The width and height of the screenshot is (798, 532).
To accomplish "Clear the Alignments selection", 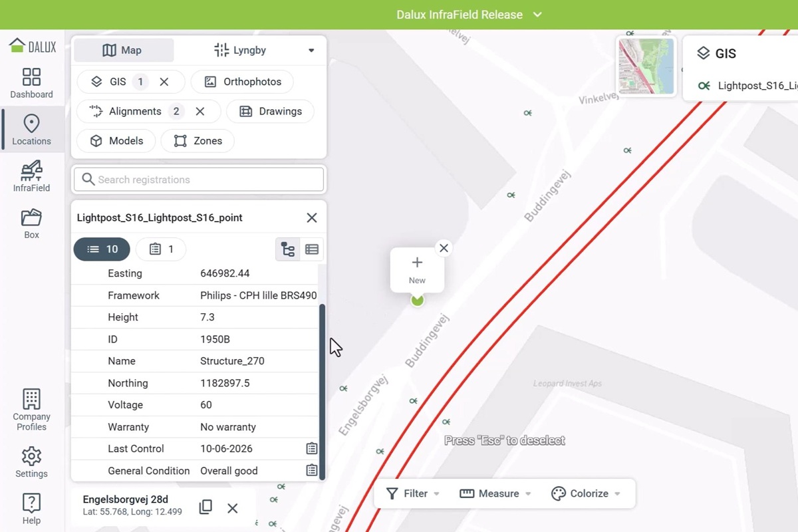I will 200,111.
